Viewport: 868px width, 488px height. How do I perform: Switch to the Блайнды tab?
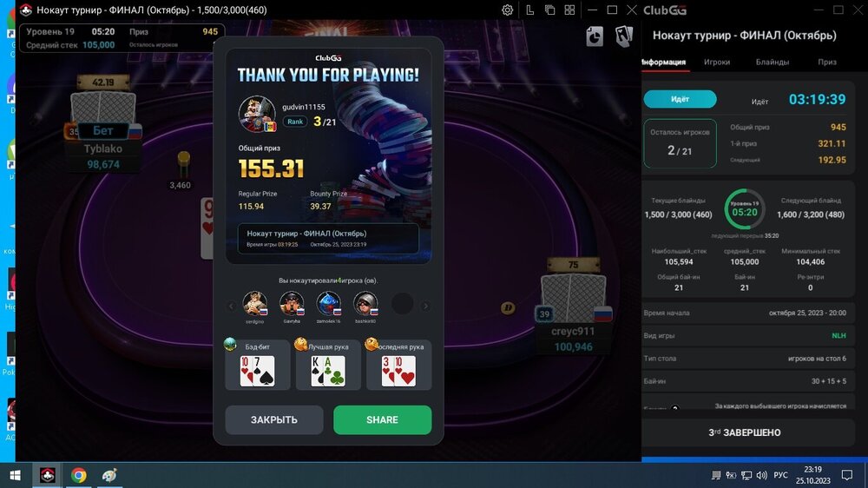coord(773,62)
